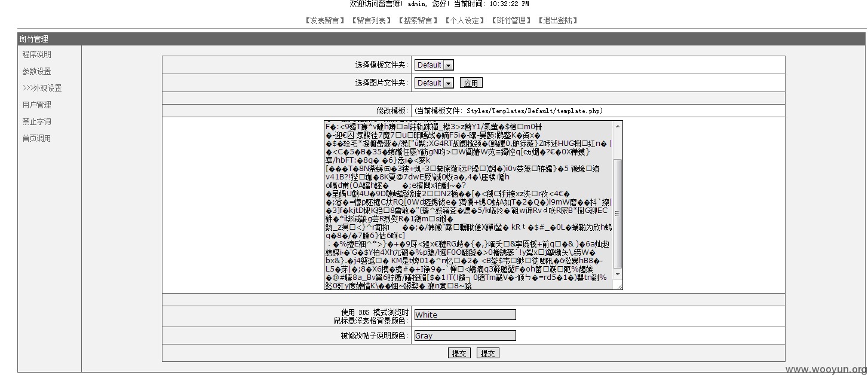Click the 选择图片文件夹 label

(x=382, y=83)
